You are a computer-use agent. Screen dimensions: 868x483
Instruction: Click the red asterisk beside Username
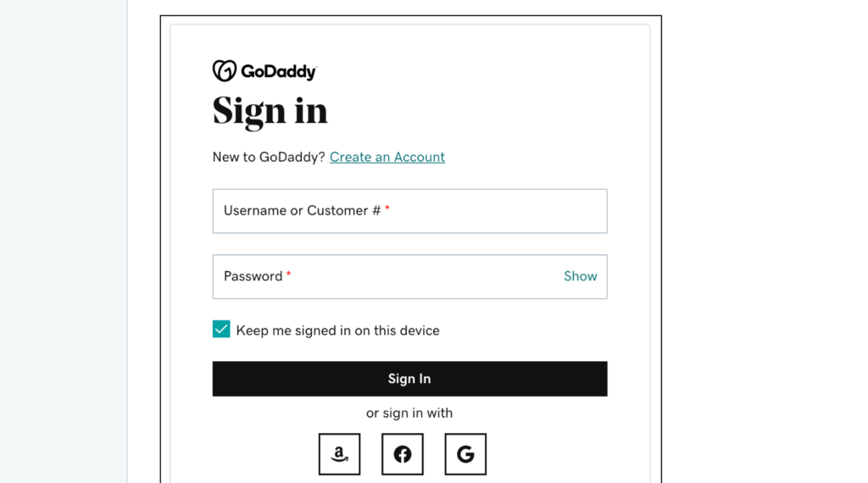[x=387, y=209]
